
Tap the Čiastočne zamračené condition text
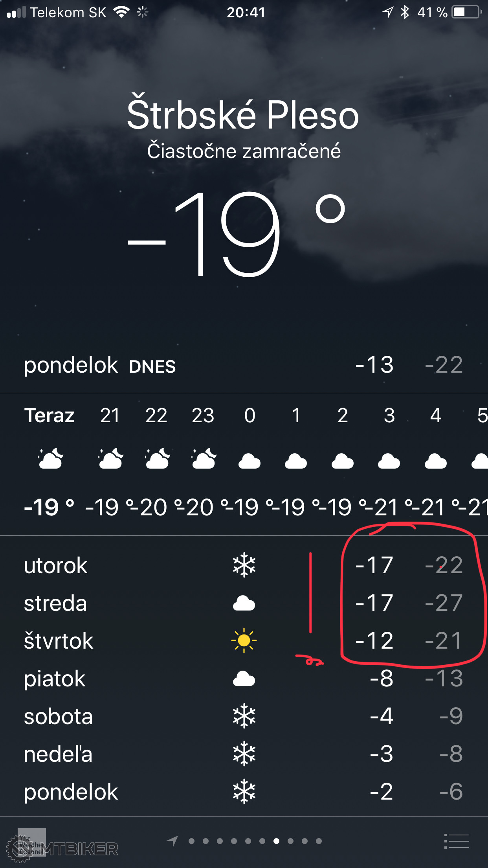(244, 151)
